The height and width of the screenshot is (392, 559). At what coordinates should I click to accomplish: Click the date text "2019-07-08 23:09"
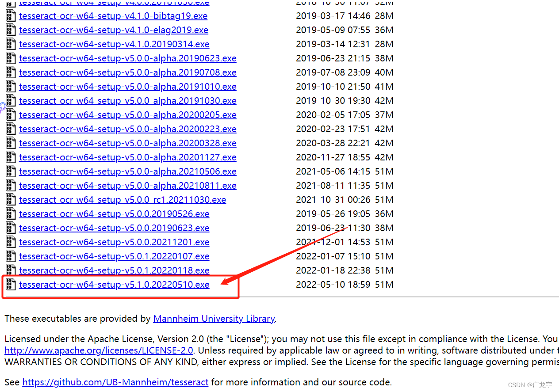point(333,72)
